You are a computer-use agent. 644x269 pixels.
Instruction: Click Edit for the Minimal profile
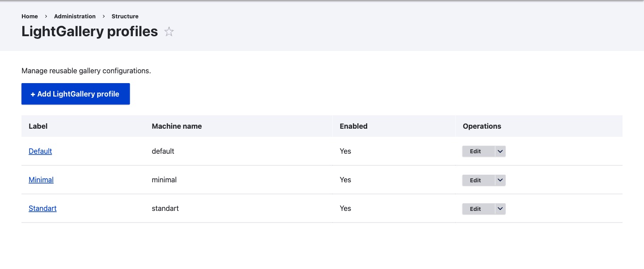coord(475,180)
